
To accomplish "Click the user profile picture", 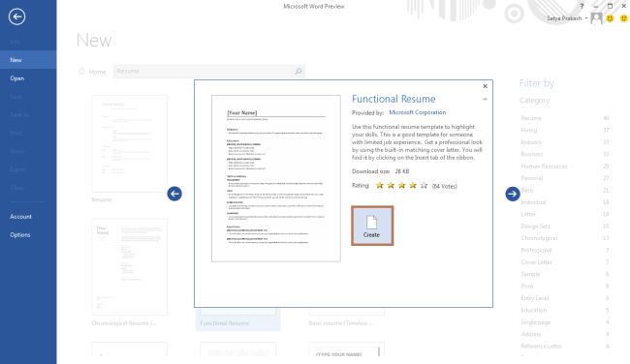I will (x=596, y=18).
